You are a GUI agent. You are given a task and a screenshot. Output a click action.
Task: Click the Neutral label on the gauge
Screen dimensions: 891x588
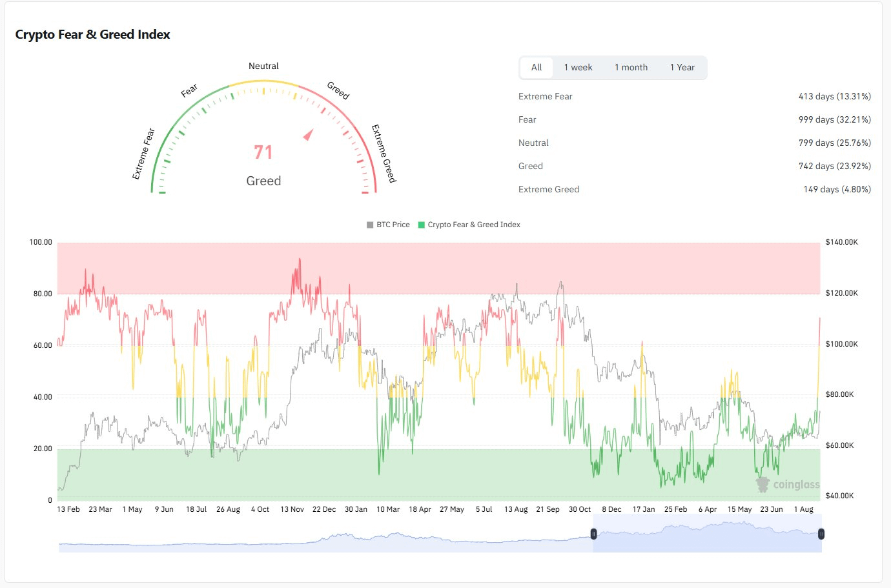(263, 66)
